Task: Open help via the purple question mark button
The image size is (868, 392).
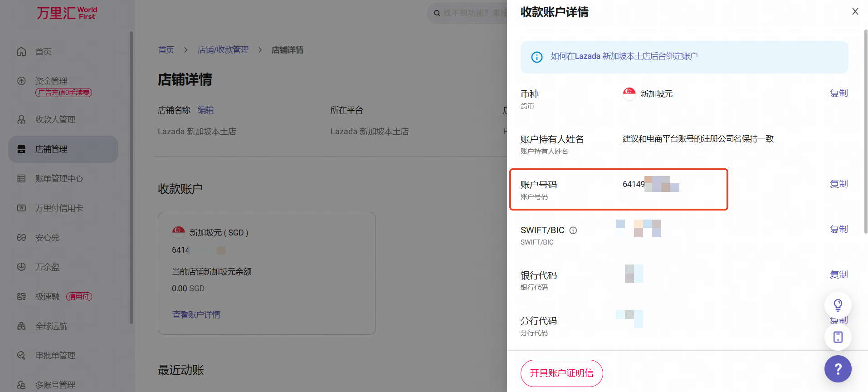Action: [838, 369]
